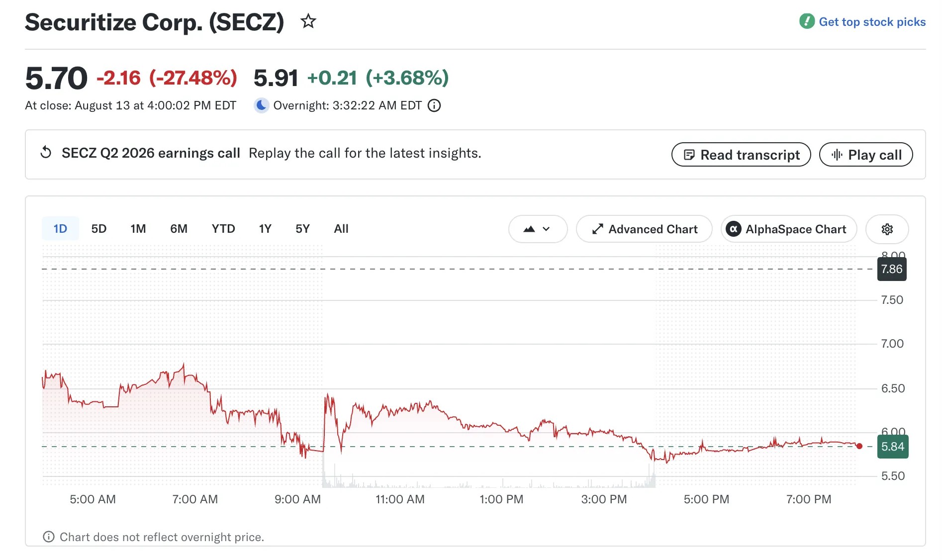The image size is (942, 560).
Task: Click the +0.21 (+3.68%) overnight change
Action: point(378,78)
